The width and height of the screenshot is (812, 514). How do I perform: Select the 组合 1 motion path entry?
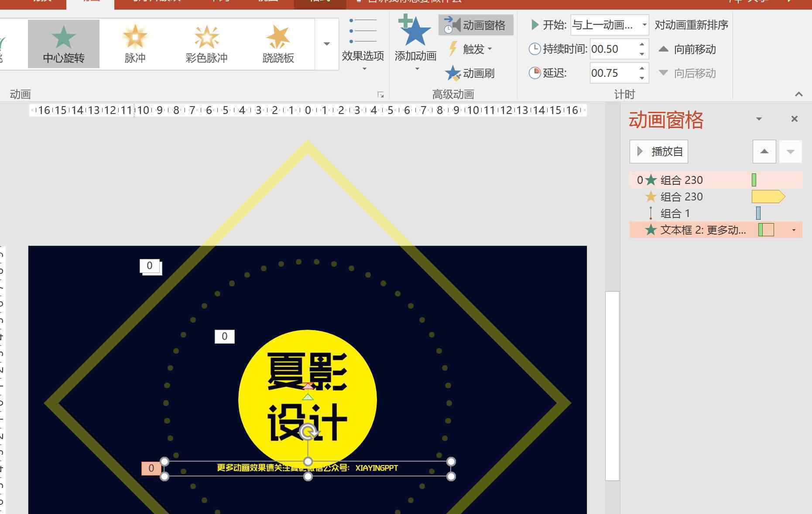(x=716, y=213)
